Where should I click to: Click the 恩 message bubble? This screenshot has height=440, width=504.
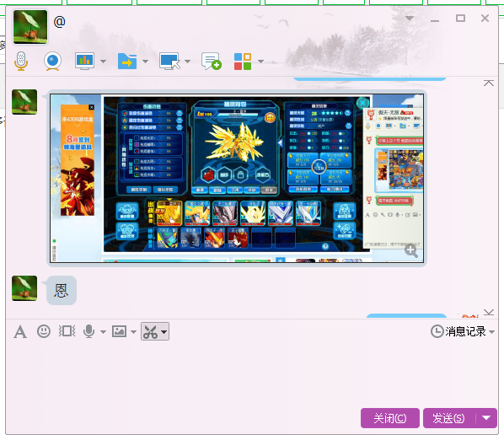pos(62,290)
